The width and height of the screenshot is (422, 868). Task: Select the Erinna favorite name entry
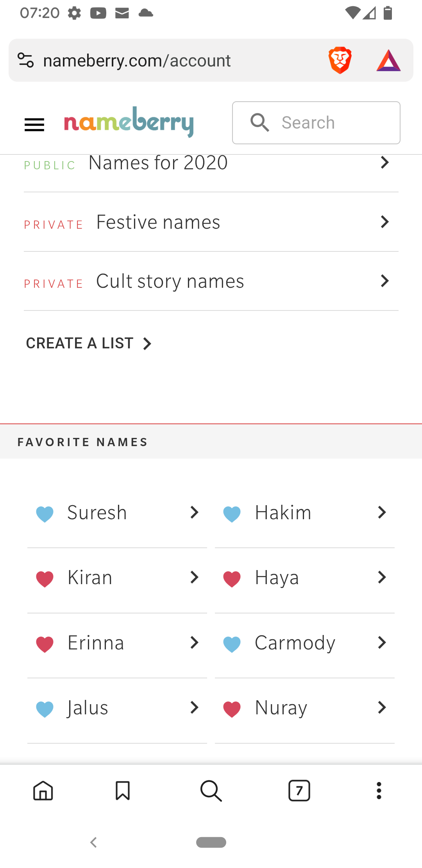[x=117, y=643]
